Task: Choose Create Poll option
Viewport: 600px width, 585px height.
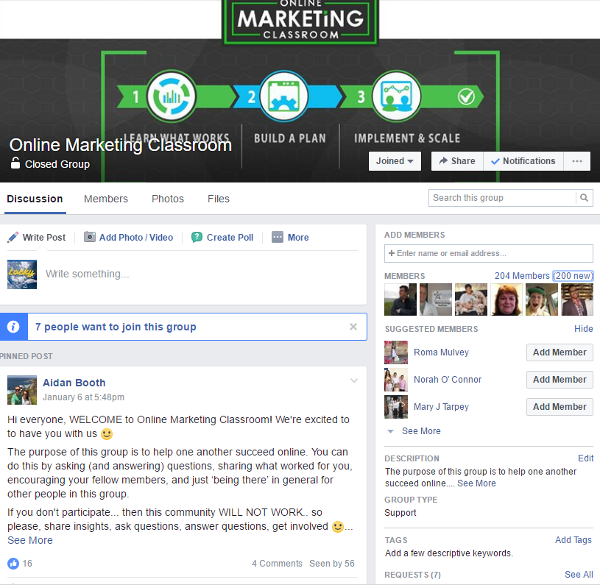Action: (x=230, y=237)
